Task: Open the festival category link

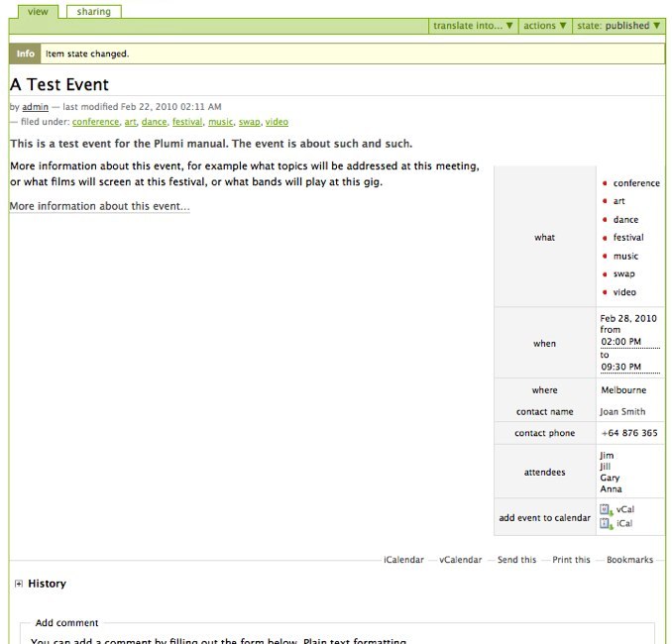Action: (186, 122)
